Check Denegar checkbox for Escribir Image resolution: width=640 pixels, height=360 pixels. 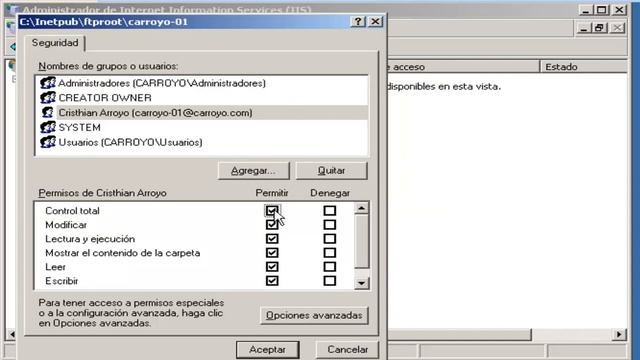(330, 281)
